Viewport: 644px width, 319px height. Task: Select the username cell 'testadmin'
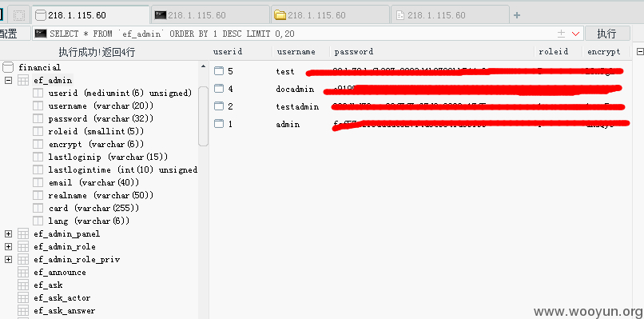pyautogui.click(x=297, y=107)
